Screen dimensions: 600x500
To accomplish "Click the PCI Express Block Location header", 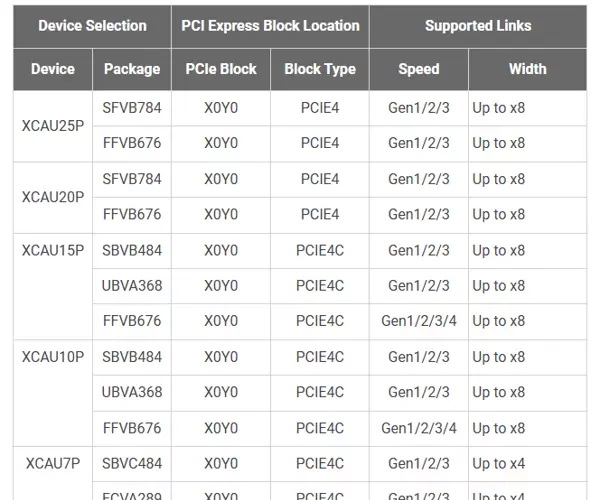I will 270,26.
